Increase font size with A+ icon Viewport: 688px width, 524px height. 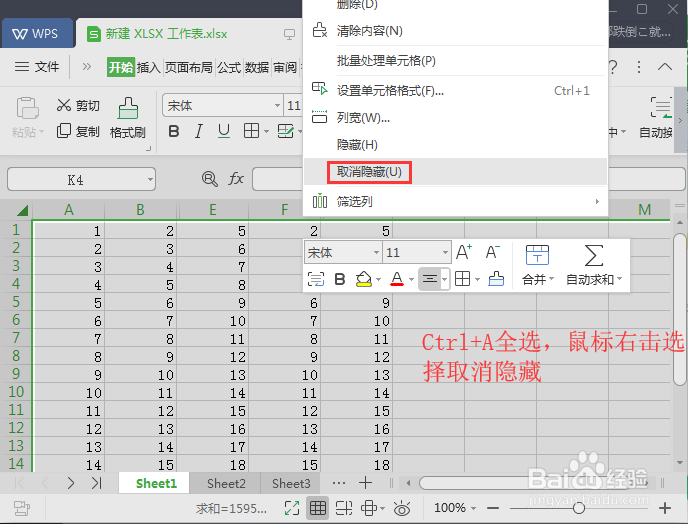[x=464, y=252]
